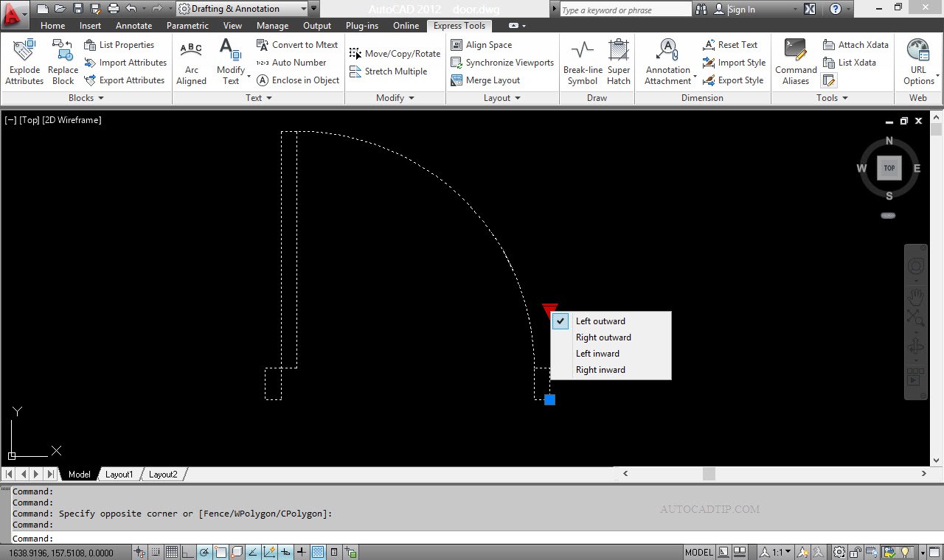Screen dimensions: 944x560
Task: Expand the Layout panel
Action: 502,98
